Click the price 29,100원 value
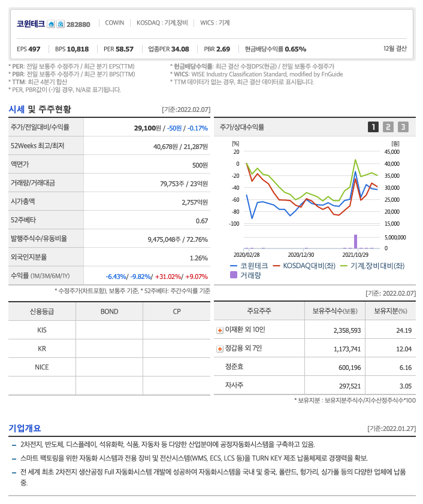The image size is (423, 504). (147, 128)
